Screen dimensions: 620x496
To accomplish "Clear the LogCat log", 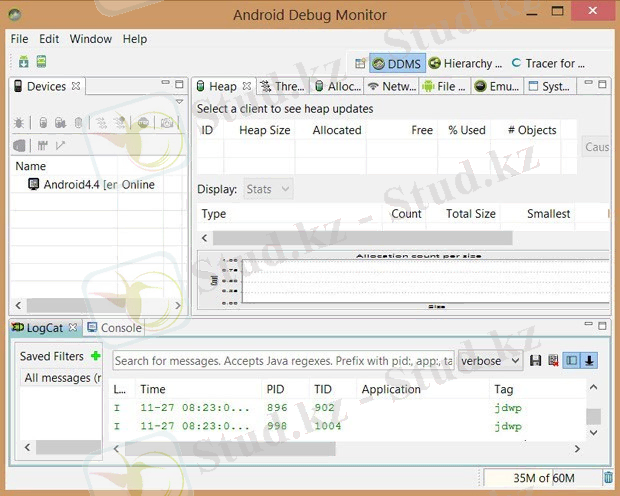I will coord(553,361).
